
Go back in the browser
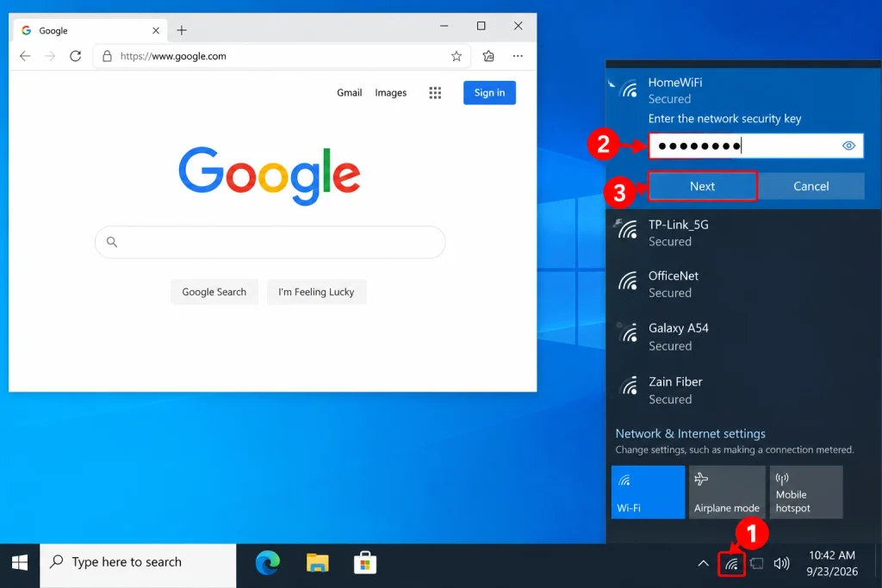25,56
